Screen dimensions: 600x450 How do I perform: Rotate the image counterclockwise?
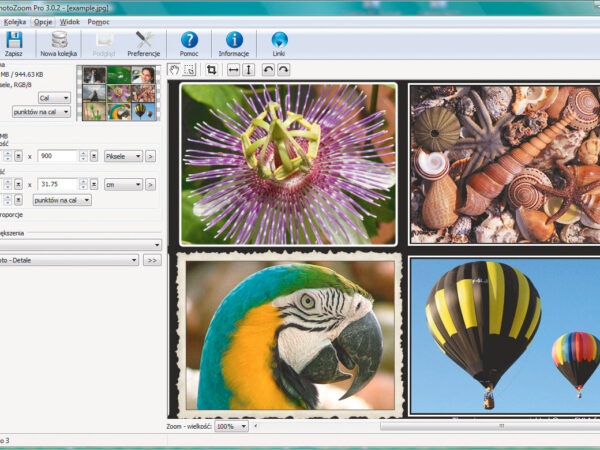point(268,70)
